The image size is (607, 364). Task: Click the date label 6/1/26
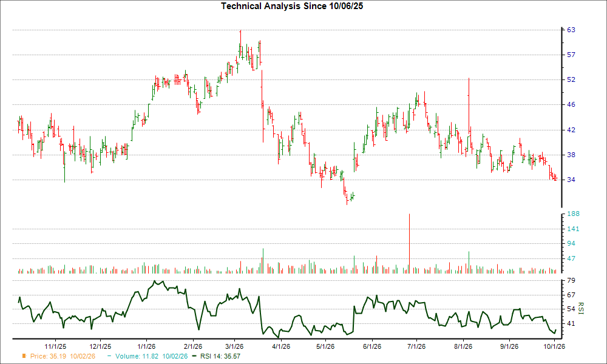click(372, 346)
